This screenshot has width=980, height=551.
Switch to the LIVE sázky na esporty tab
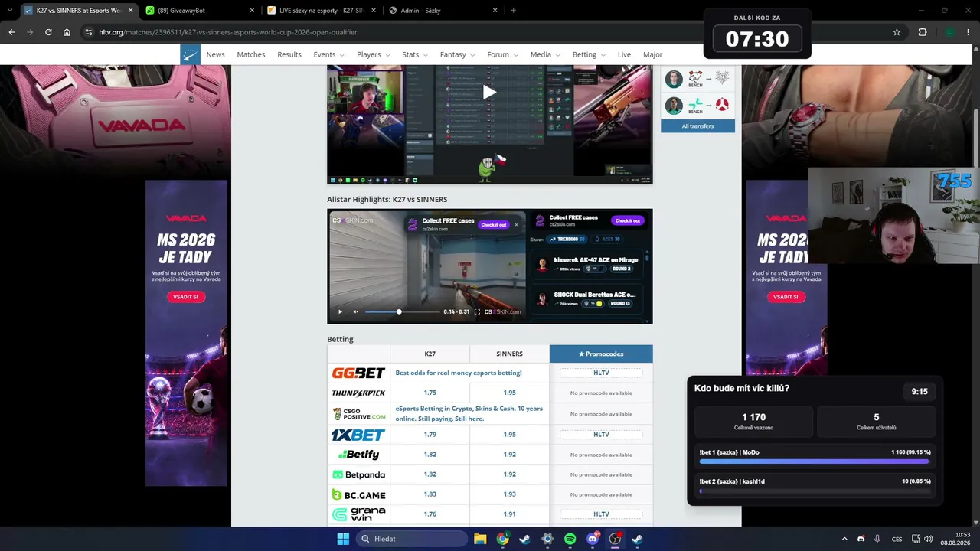coord(320,11)
